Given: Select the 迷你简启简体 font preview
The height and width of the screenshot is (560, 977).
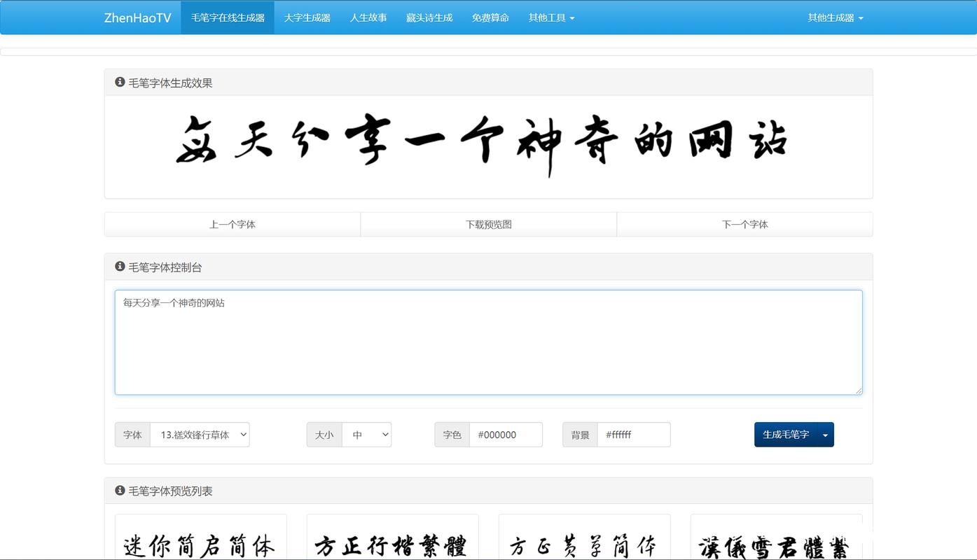Looking at the screenshot, I should click(201, 538).
